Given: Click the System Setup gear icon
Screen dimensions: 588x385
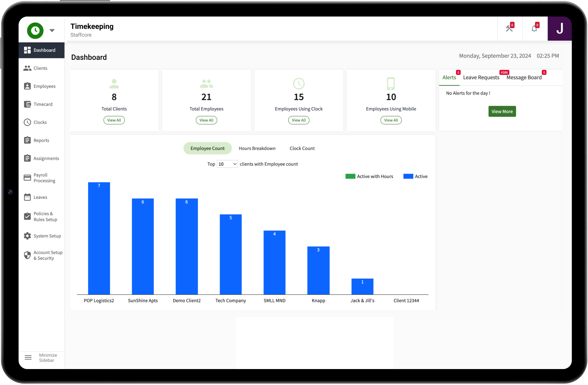Looking at the screenshot, I should [x=27, y=236].
